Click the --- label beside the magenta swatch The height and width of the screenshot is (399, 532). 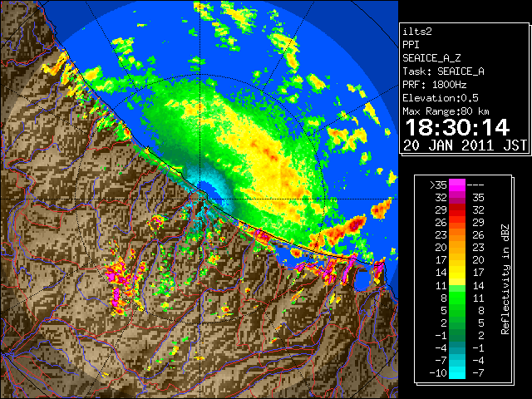point(475,185)
